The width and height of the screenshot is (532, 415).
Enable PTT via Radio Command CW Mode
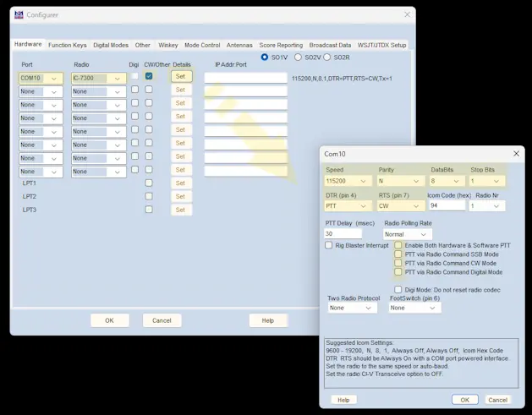(398, 263)
